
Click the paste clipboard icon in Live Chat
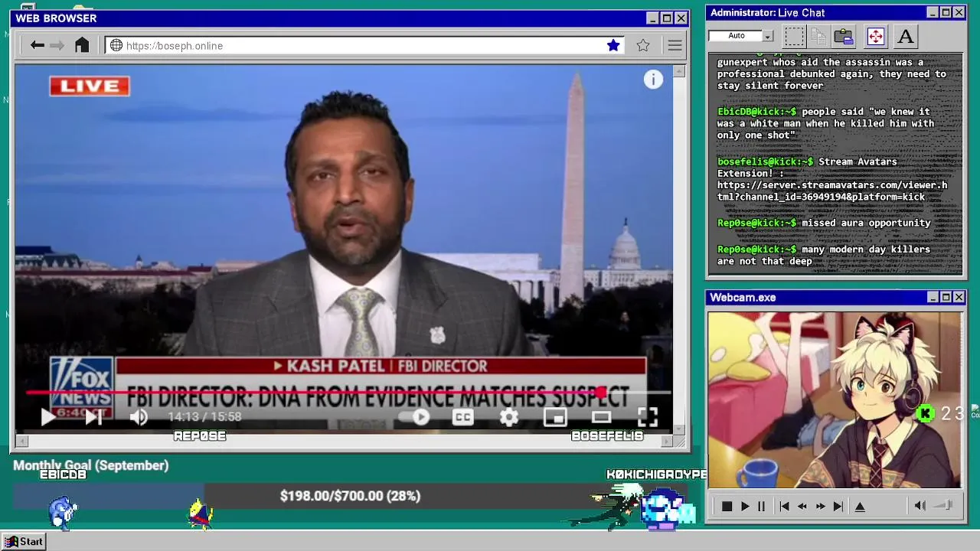844,36
